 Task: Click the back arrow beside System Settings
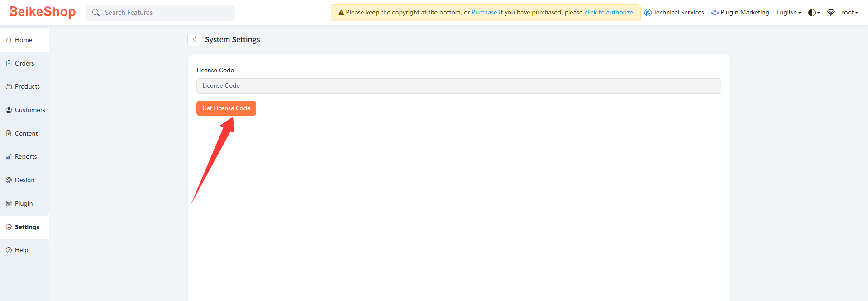194,39
